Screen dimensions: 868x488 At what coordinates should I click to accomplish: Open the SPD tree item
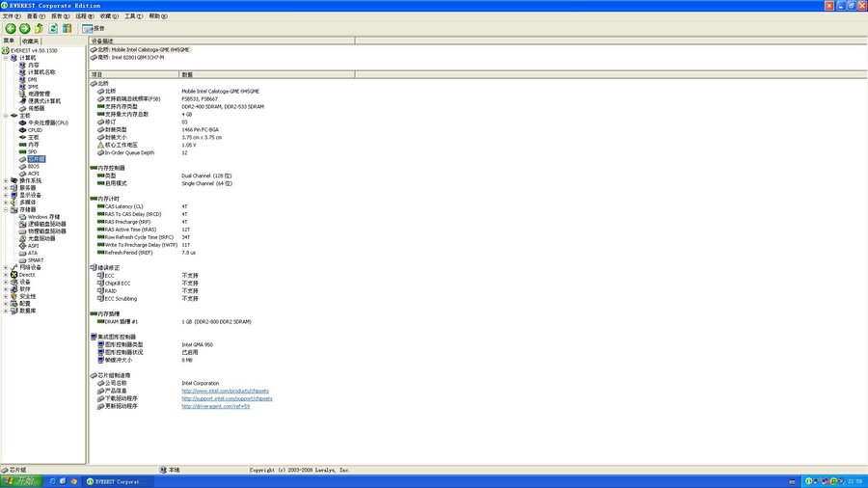point(32,151)
